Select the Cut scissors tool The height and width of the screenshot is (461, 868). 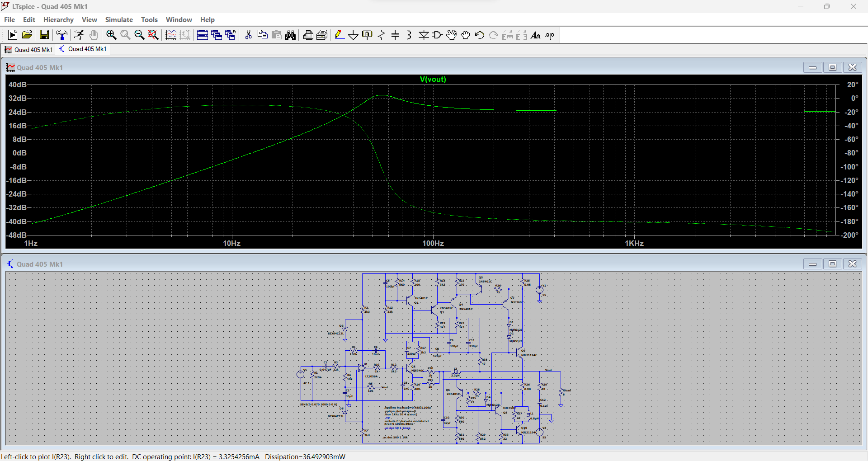point(248,35)
